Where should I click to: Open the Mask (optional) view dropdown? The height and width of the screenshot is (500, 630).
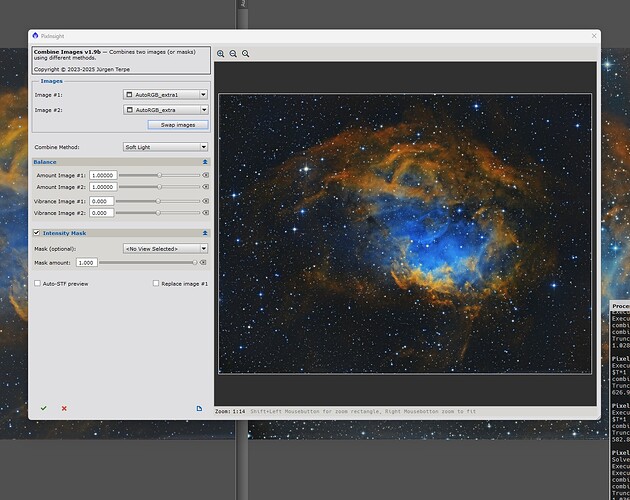(165, 249)
